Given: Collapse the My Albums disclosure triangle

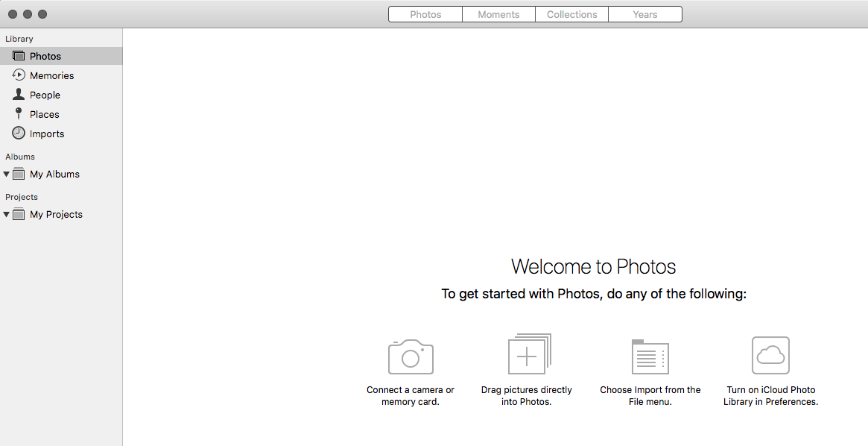Looking at the screenshot, I should (6, 174).
